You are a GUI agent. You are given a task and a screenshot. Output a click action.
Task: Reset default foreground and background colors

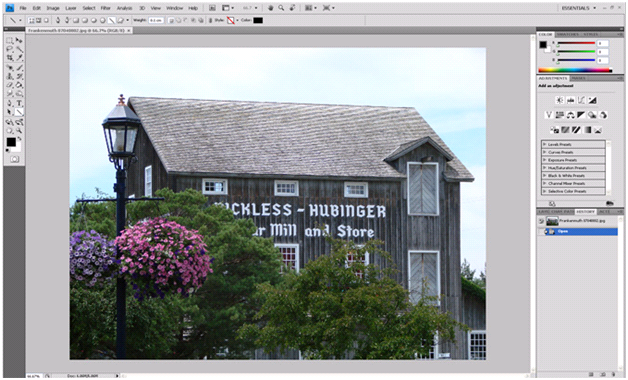coord(8,151)
